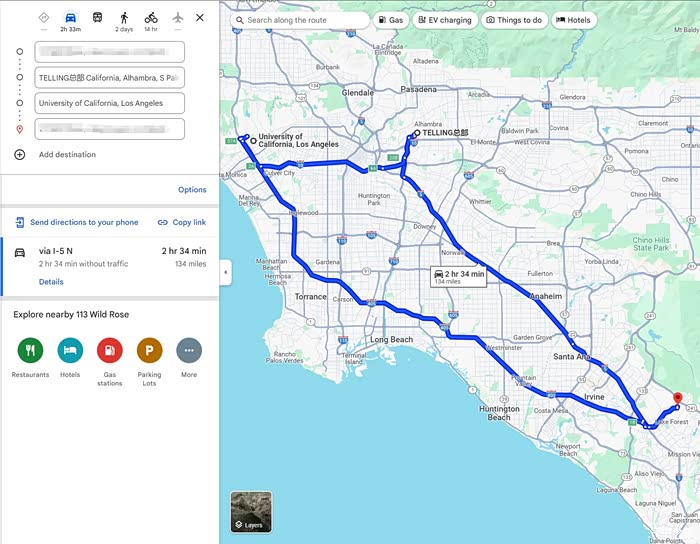Click the Anaheim map label
Image resolution: width=700 pixels, height=544 pixels.
pos(546,296)
